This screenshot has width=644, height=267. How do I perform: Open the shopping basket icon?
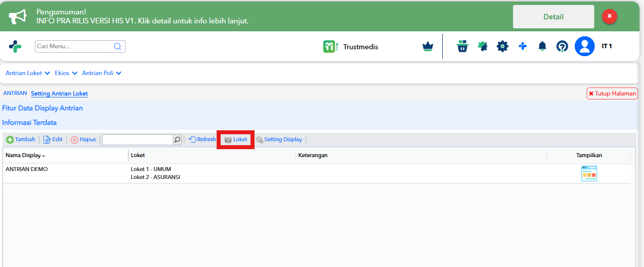(463, 46)
